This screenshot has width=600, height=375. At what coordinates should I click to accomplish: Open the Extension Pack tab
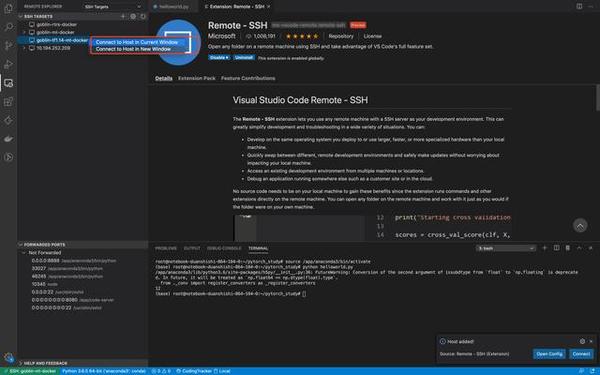197,78
